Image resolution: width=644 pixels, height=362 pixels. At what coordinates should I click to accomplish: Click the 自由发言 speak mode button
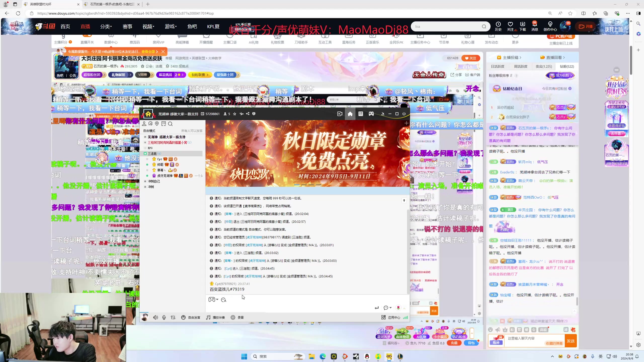click(191, 318)
